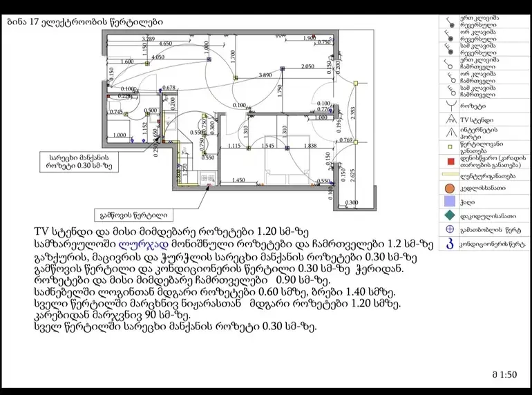The image size is (532, 395).
Task: Click the small yellow point lighting square
Action: point(450,147)
